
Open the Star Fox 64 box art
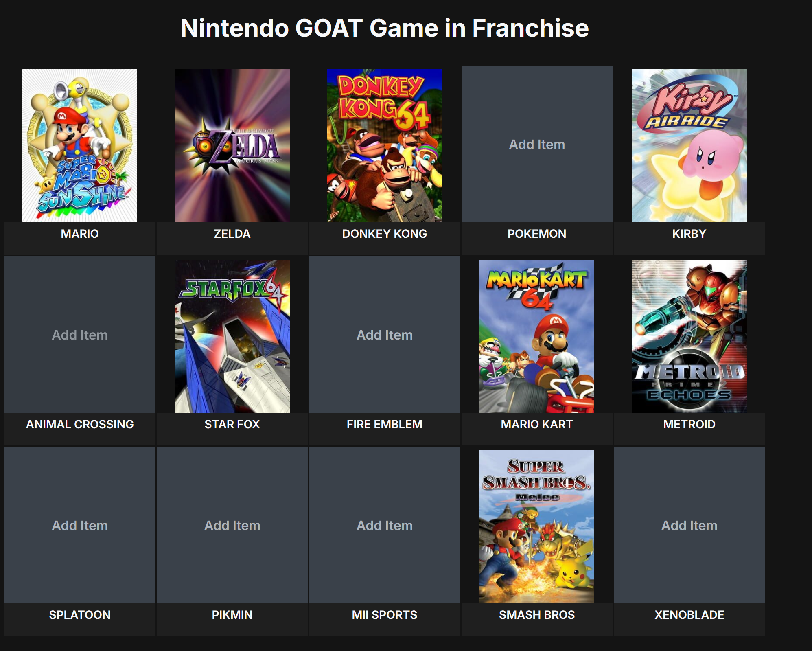click(232, 336)
